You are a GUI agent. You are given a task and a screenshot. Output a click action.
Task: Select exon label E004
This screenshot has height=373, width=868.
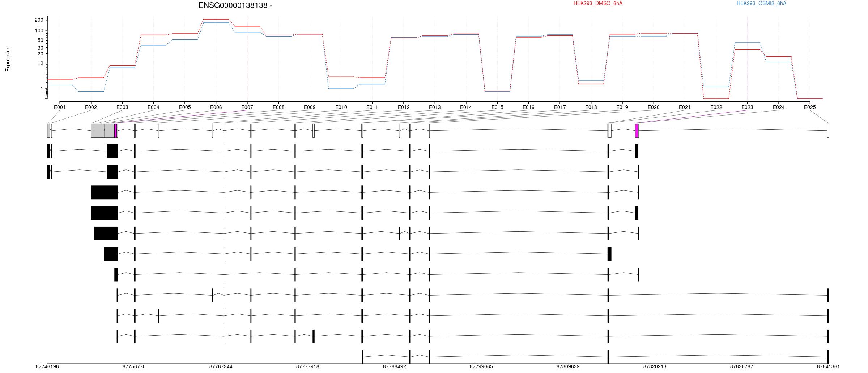153,107
